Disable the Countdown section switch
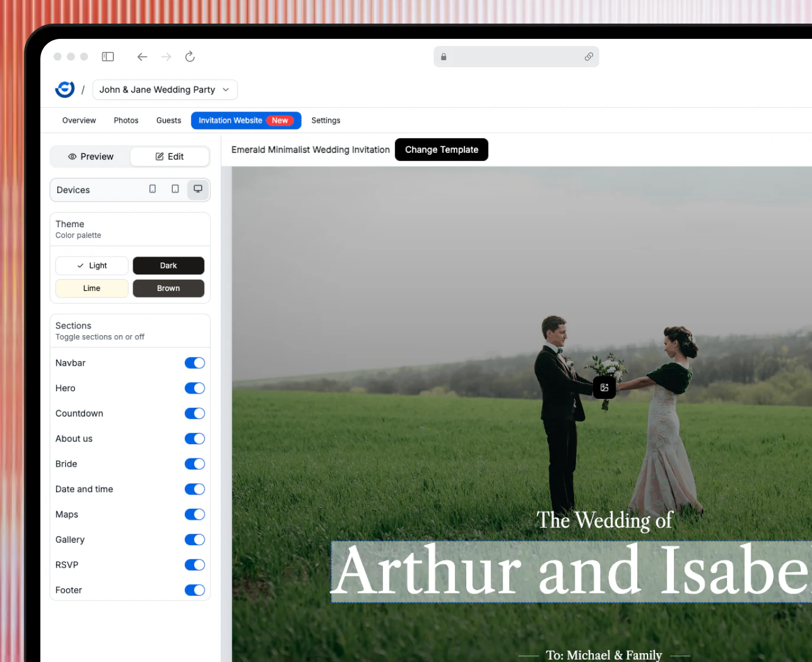The width and height of the screenshot is (812, 662). [x=195, y=414]
